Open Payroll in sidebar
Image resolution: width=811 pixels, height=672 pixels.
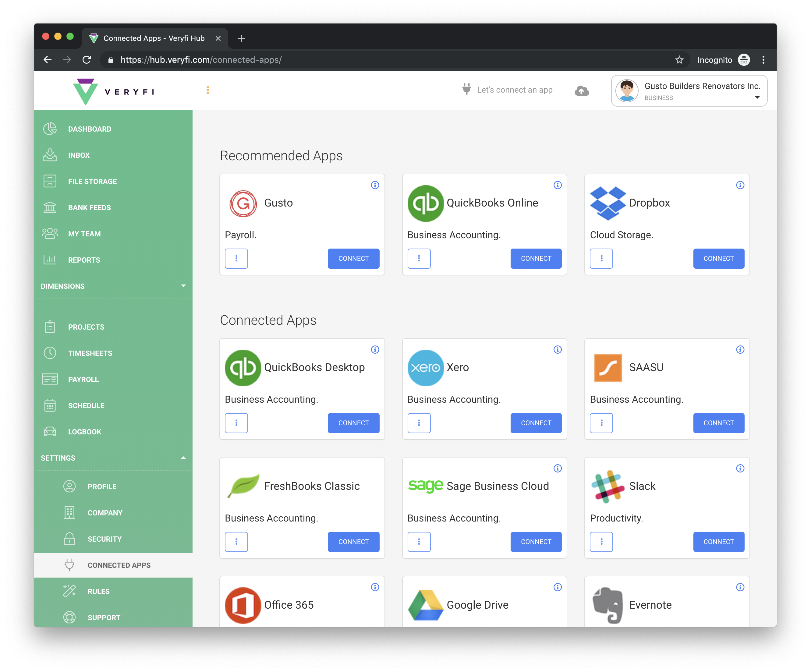113,380
